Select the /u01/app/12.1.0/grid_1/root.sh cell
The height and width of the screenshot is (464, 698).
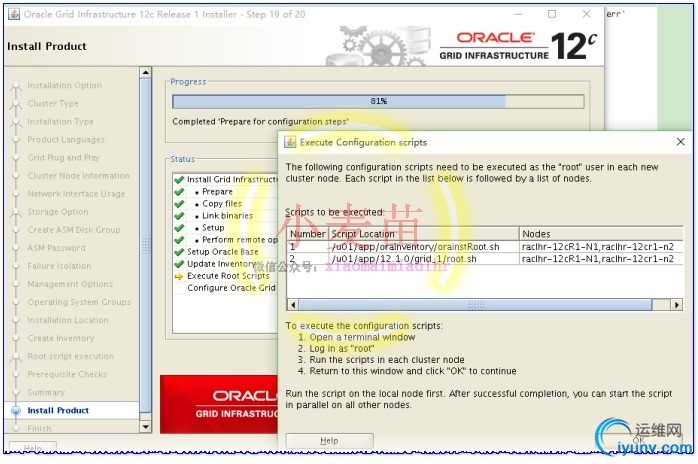[424, 259]
